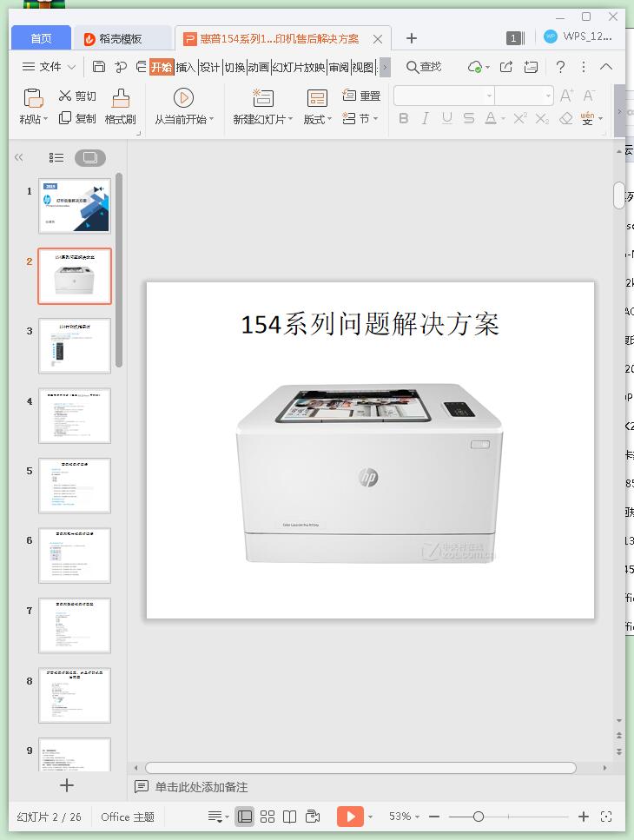Image resolution: width=634 pixels, height=840 pixels.
Task: Click the zoom slider handle
Action: (479, 817)
